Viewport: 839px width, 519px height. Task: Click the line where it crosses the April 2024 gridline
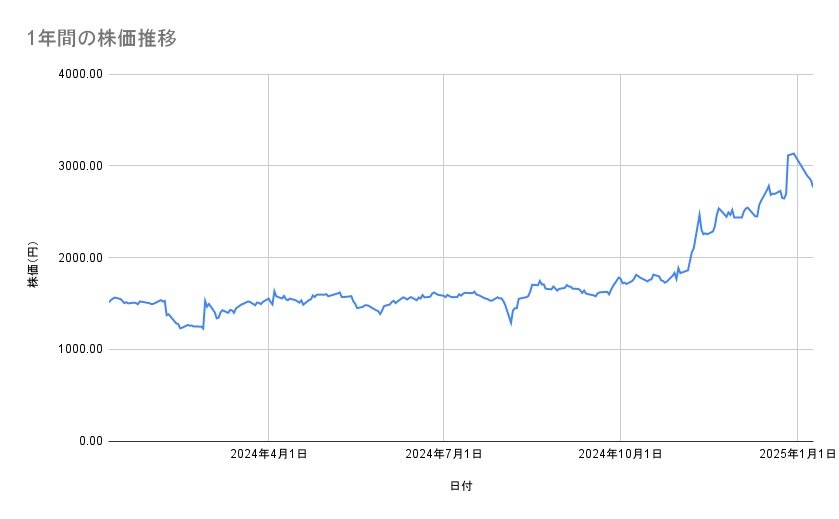pyautogui.click(x=269, y=299)
